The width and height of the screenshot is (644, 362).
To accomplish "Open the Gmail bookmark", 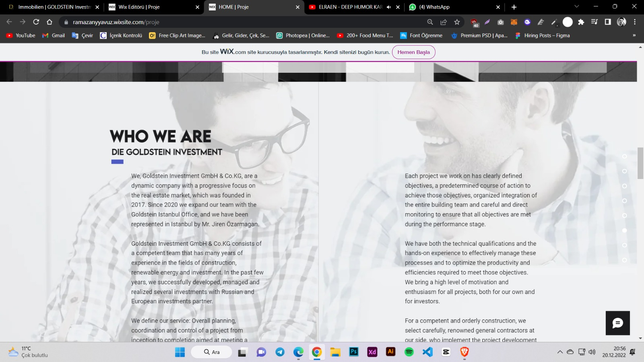I will point(54,35).
